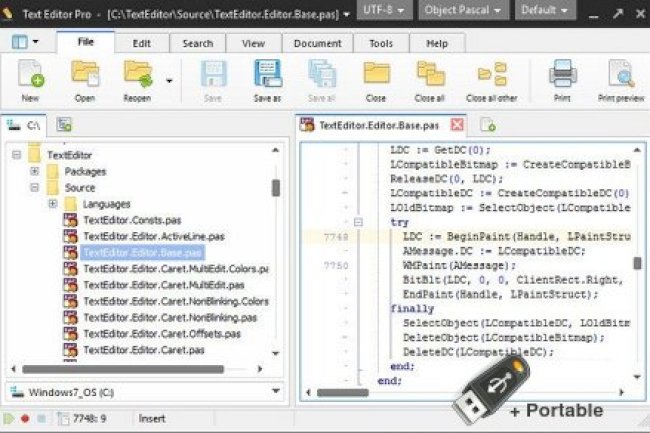This screenshot has width=650, height=433.
Task: Start macro recording with the red record button
Action: 26,418
